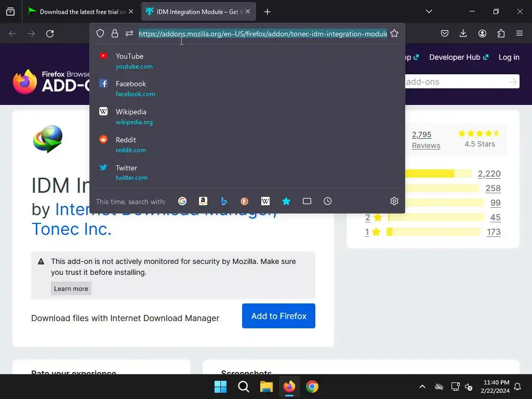Open 173 one-star reviews count

click(494, 232)
